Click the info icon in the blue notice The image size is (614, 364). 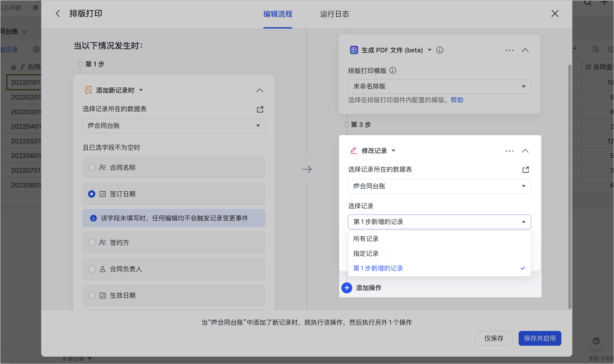click(93, 218)
